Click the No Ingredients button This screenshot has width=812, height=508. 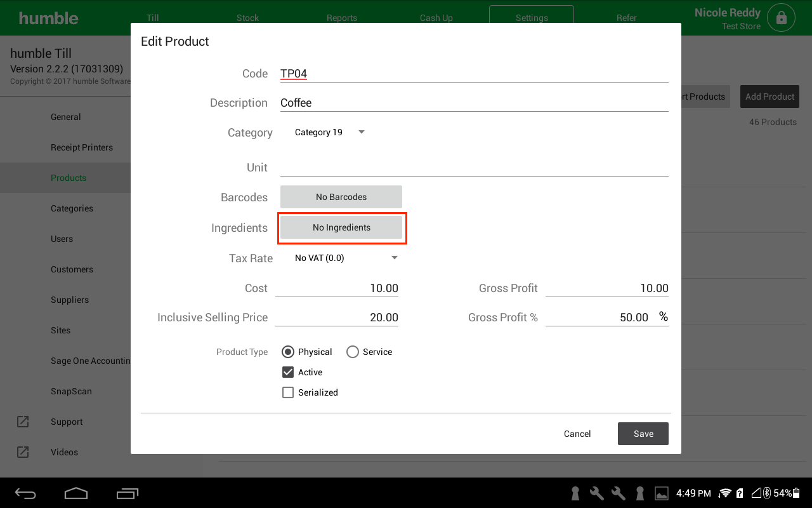pyautogui.click(x=341, y=227)
